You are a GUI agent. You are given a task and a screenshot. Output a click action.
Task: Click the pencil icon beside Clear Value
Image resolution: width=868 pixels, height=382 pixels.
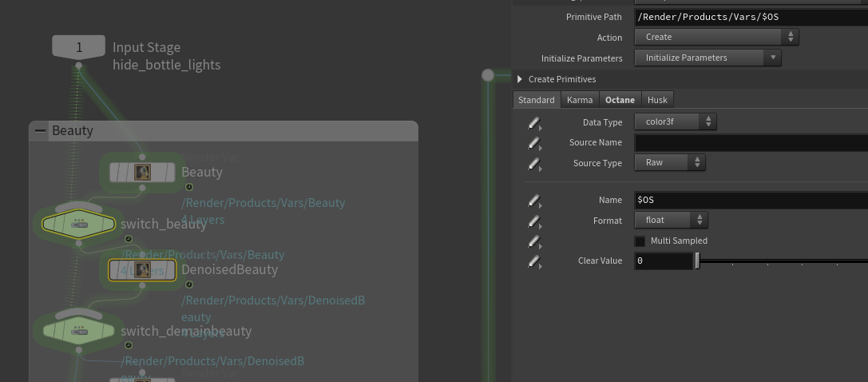tap(533, 261)
